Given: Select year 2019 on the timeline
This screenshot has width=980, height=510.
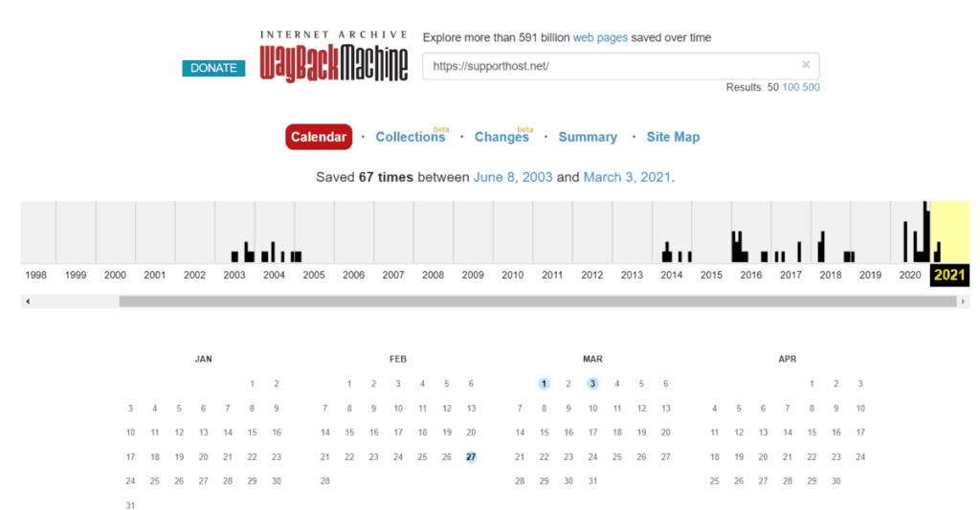Looking at the screenshot, I should 870,275.
